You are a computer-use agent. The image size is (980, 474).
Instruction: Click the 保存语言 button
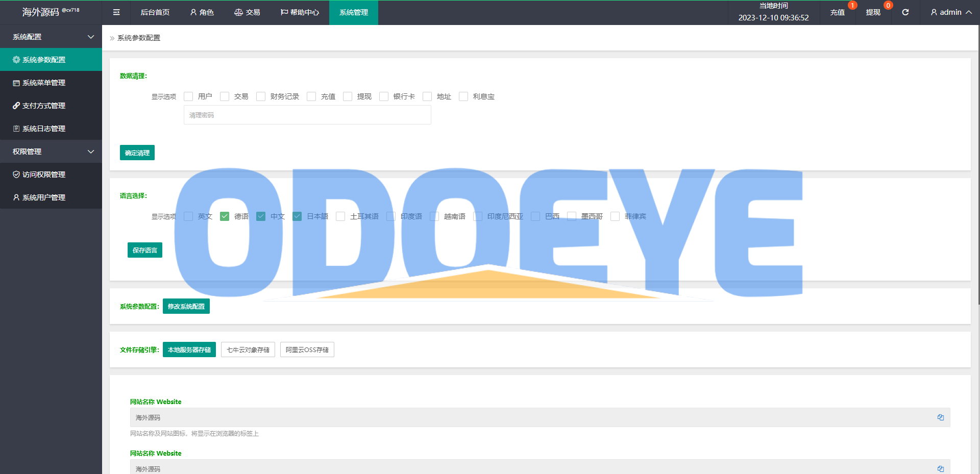(x=145, y=250)
